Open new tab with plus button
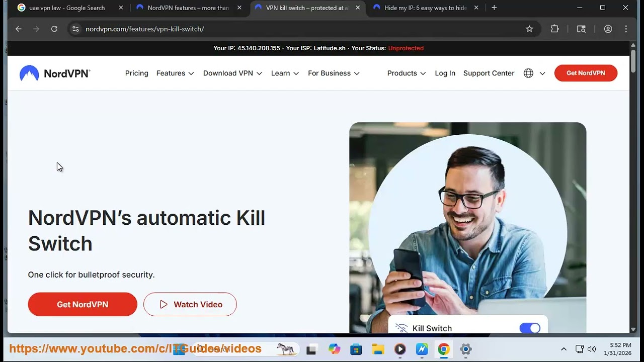 [494, 8]
